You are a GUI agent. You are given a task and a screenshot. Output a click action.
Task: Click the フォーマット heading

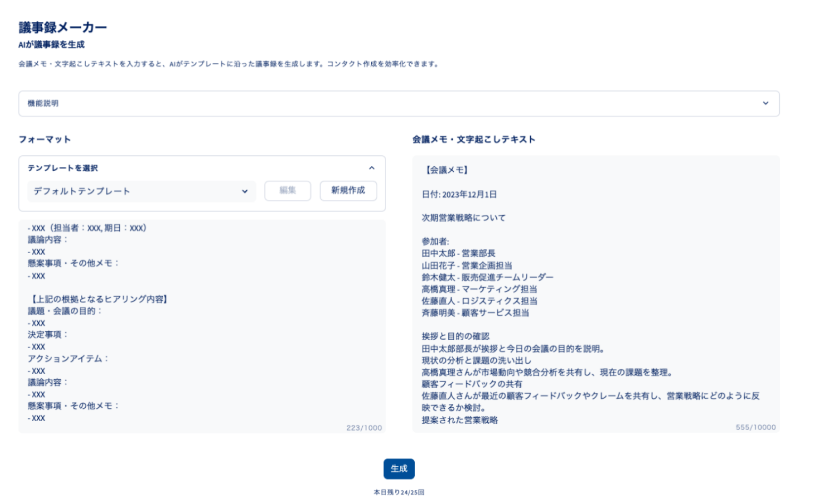45,139
